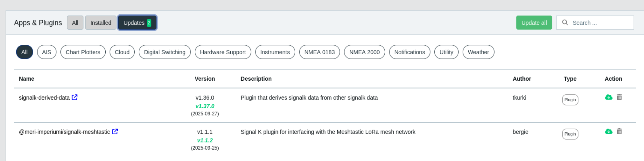Switch to the Updates tab

point(137,23)
